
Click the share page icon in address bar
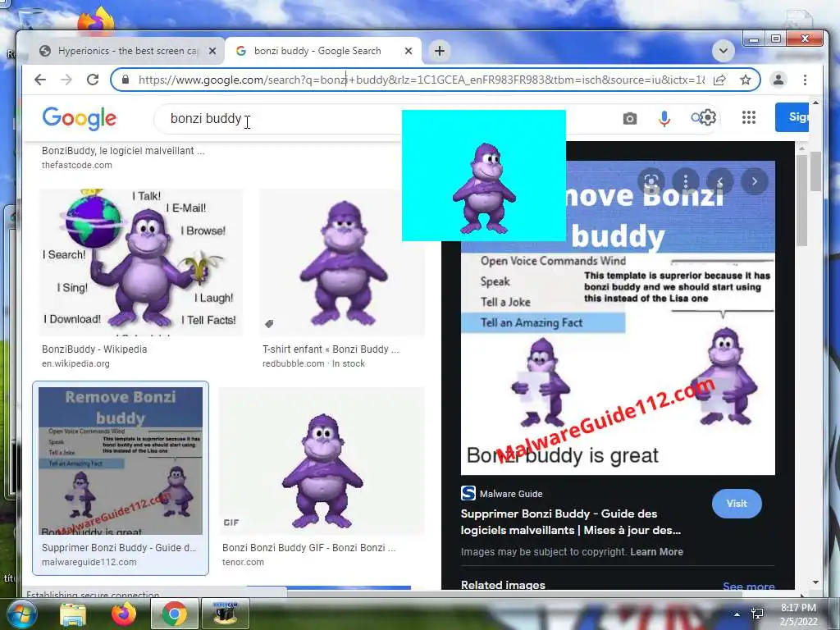[x=719, y=80]
